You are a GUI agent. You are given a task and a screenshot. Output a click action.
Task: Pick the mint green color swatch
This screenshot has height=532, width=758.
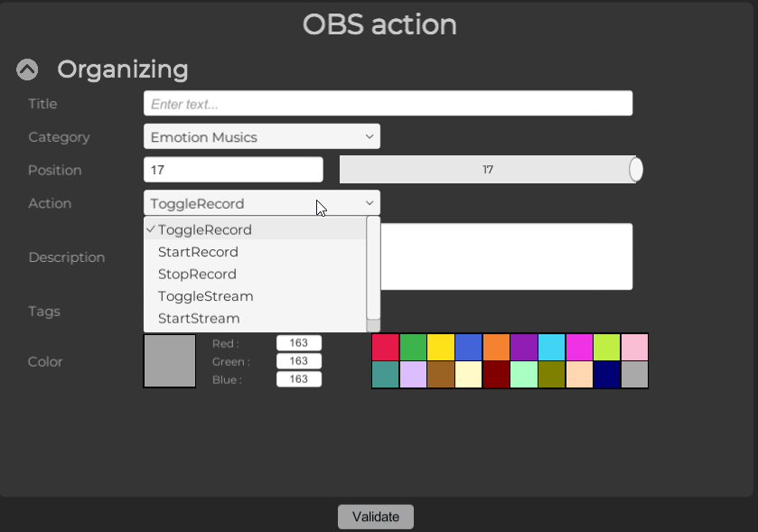(x=523, y=375)
